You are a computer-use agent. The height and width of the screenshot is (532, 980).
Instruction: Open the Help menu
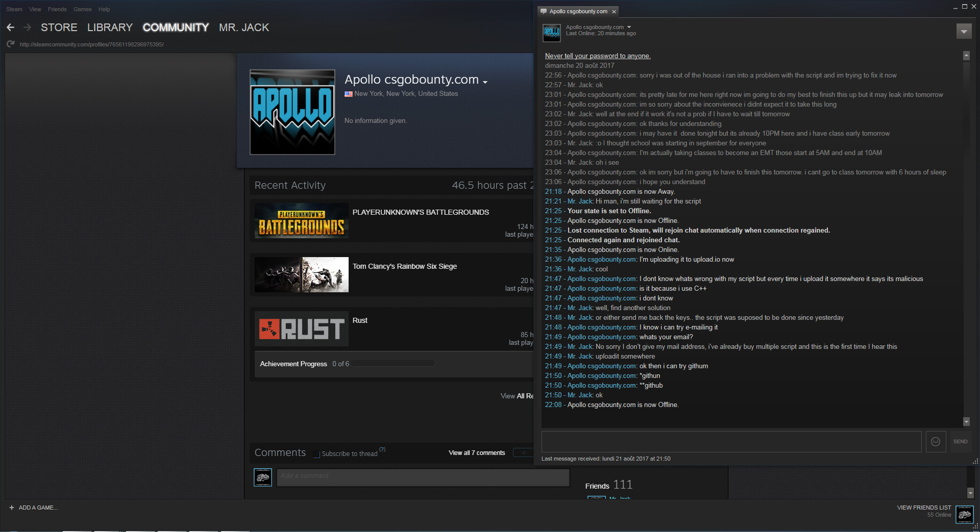(104, 9)
